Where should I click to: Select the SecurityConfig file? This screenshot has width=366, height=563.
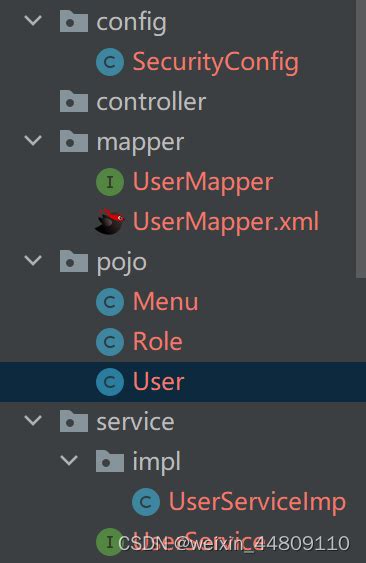[x=216, y=62]
